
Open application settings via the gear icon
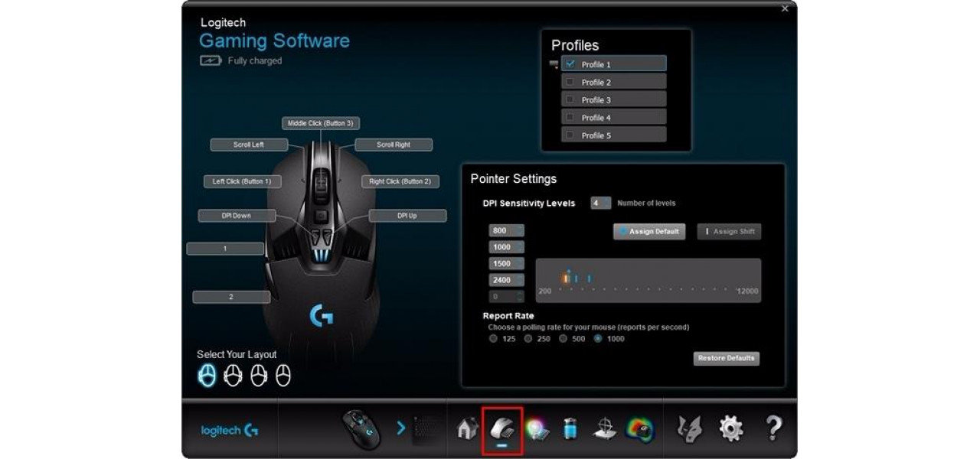click(731, 428)
